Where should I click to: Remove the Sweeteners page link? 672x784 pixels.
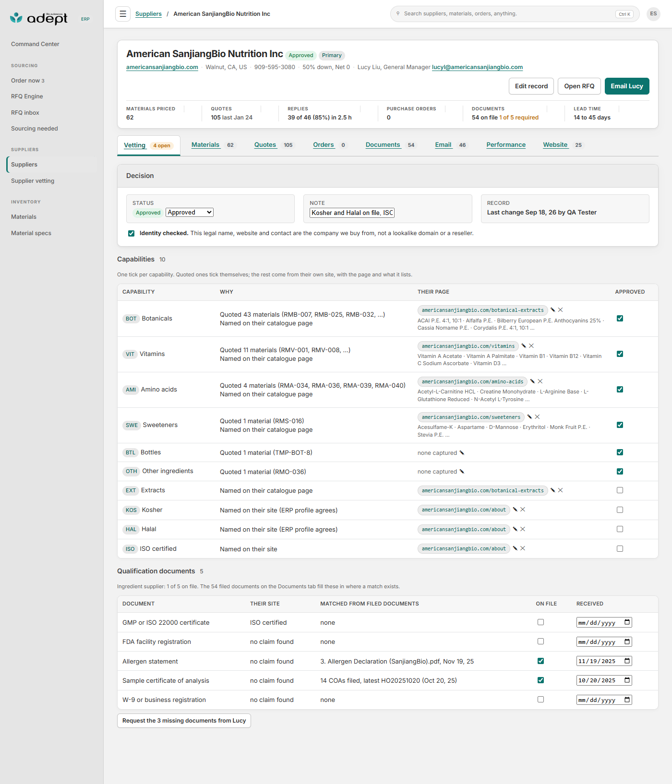point(537,417)
